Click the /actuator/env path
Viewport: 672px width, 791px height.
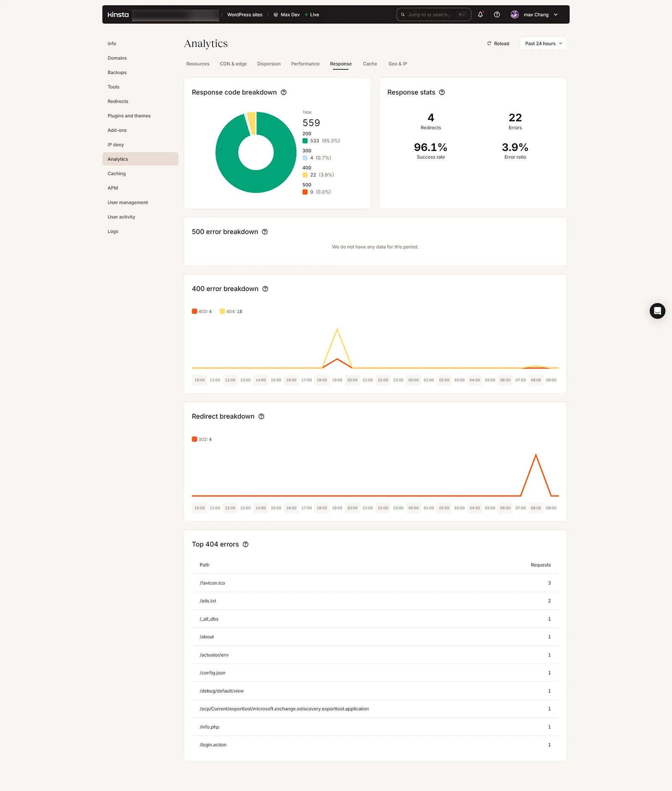[214, 655]
